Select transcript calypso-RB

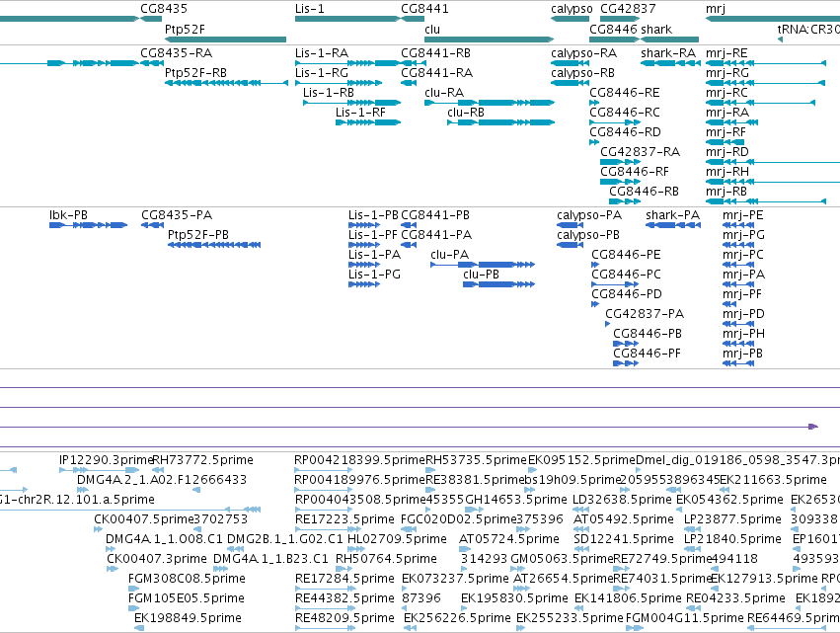[x=570, y=83]
